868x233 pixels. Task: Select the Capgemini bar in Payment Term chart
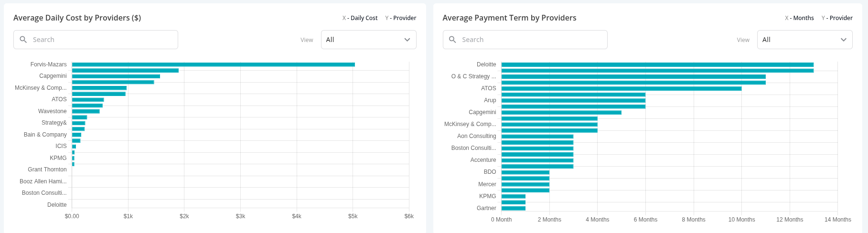pos(561,112)
